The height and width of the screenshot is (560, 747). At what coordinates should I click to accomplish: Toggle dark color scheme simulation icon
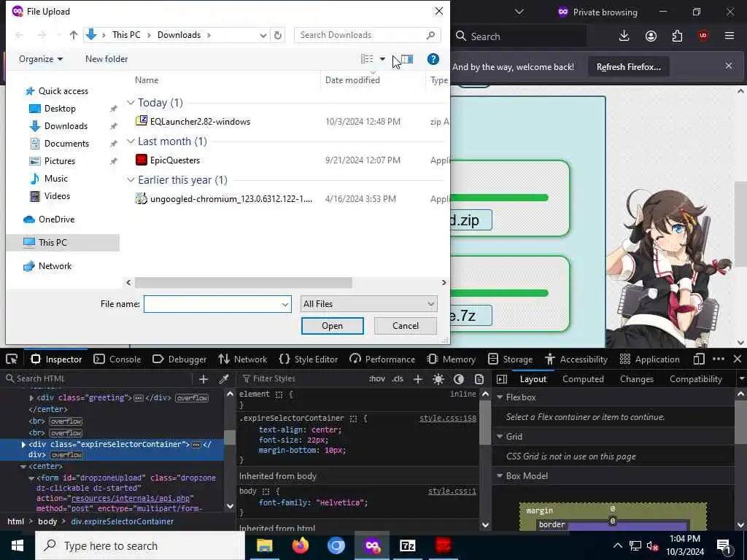(459, 378)
